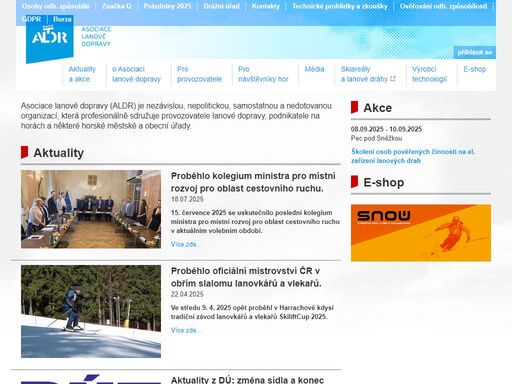Click the ALDR logo
The width and height of the screenshot is (512, 384).
[x=50, y=40]
